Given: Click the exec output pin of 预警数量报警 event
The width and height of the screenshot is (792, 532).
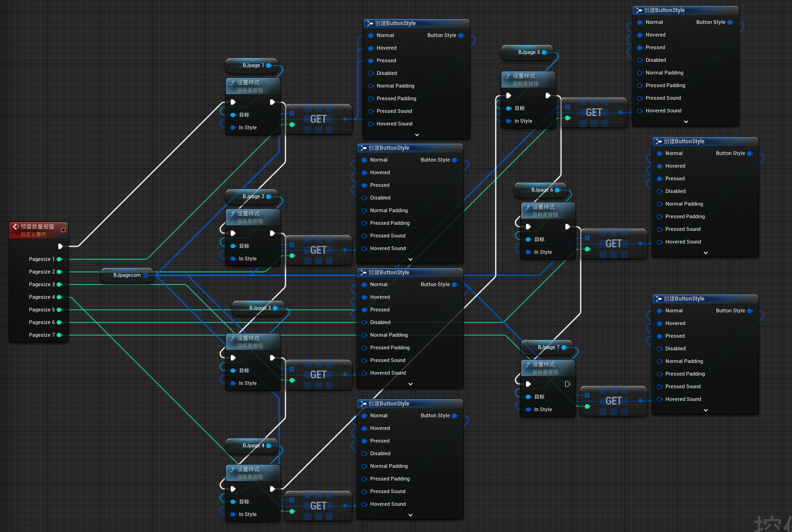Looking at the screenshot, I should (60, 246).
